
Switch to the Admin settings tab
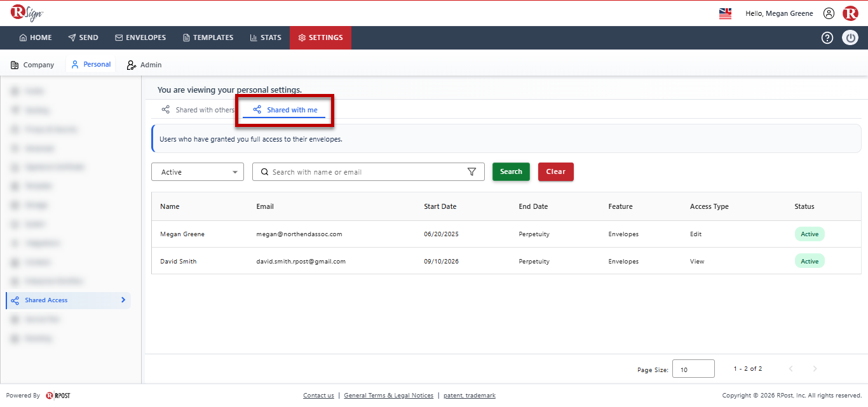[144, 65]
